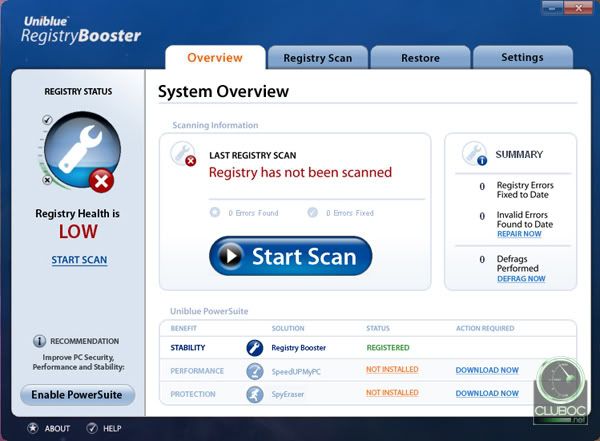Click the SpyEraser runner icon

(254, 394)
